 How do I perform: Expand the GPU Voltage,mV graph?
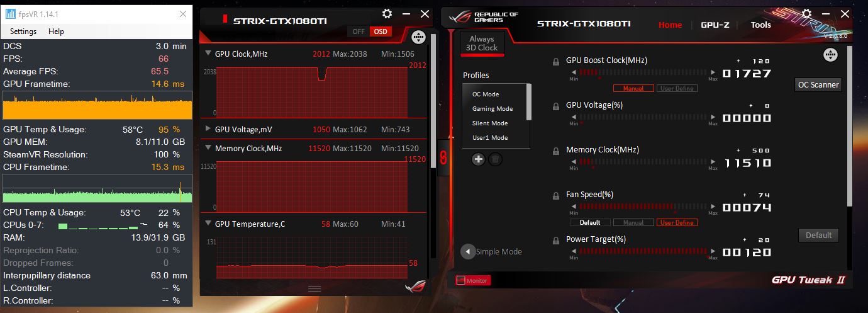[x=208, y=129]
